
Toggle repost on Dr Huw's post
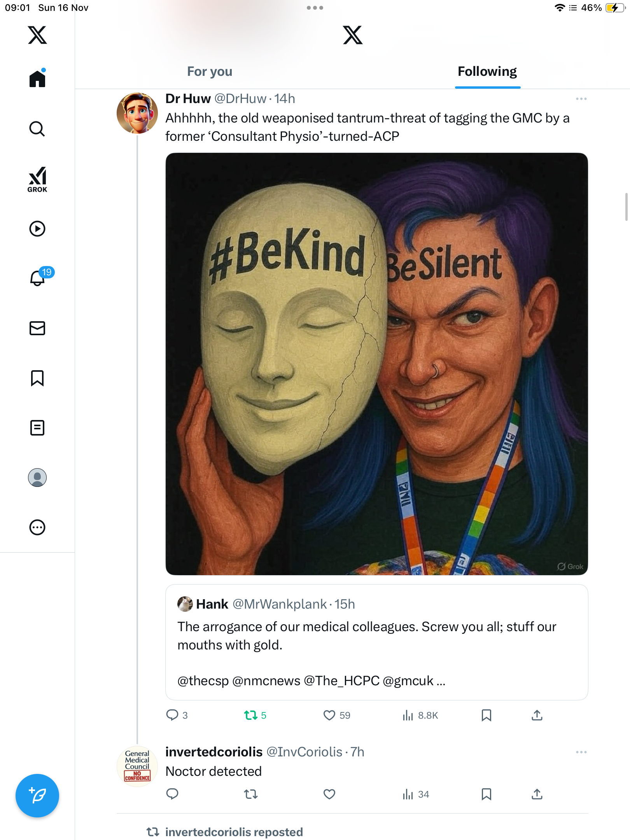[251, 715]
